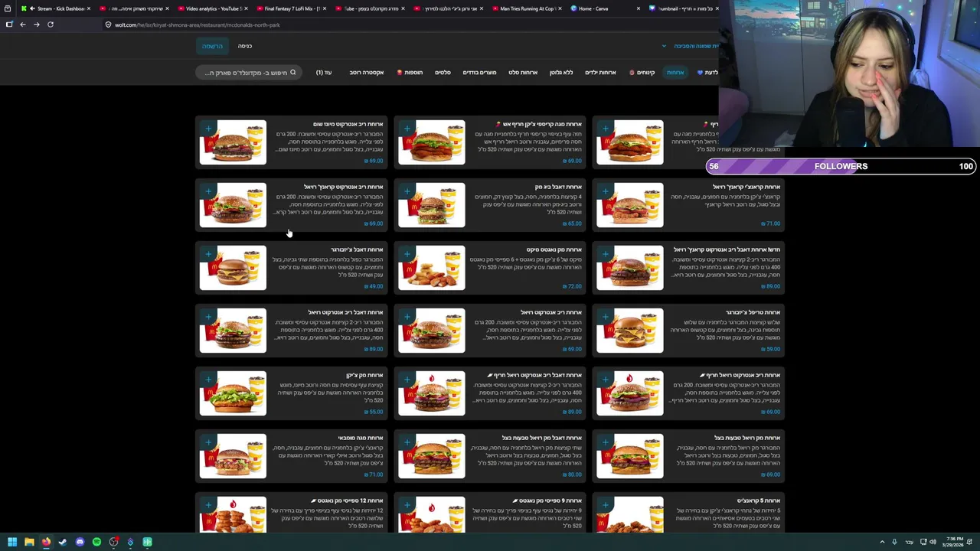Click the 49.00 price on ארוחת דאבל צ'יזבורגר

374,286
